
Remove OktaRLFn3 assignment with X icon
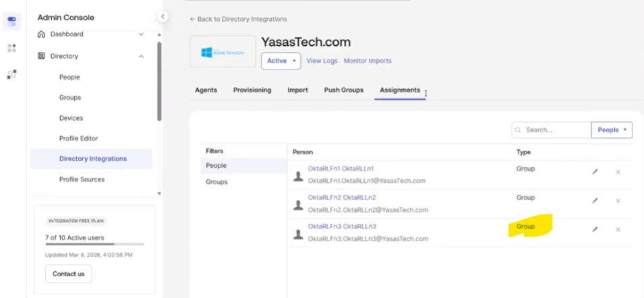618,230
